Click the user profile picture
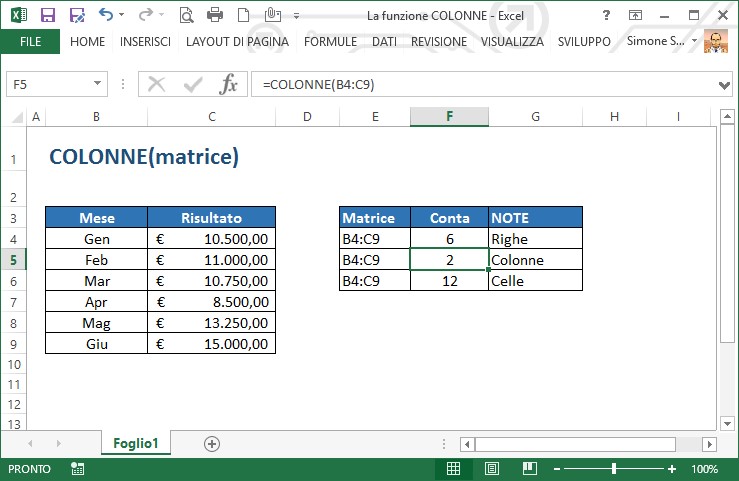 tap(716, 41)
